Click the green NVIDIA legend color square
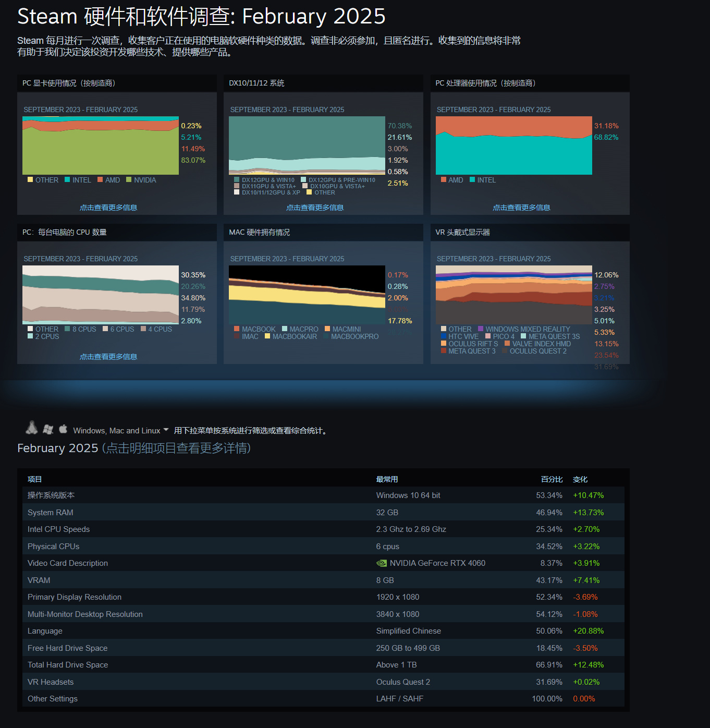 click(129, 180)
